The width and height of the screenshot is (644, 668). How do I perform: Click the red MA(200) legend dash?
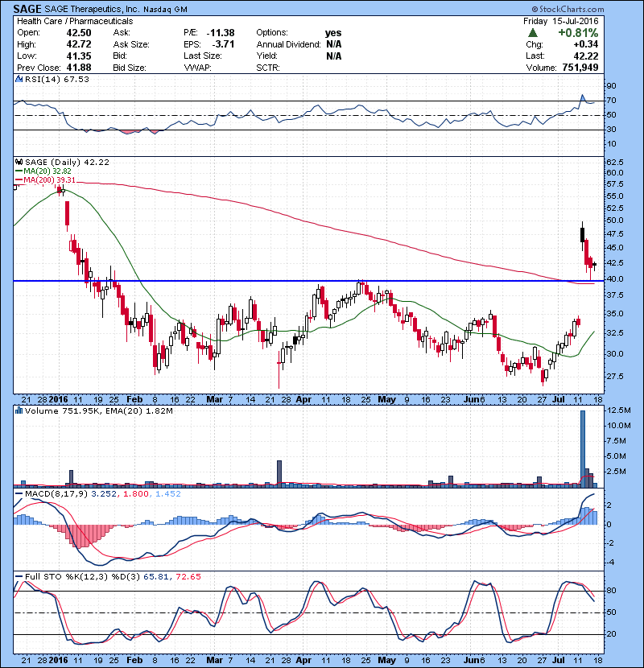tap(19, 179)
